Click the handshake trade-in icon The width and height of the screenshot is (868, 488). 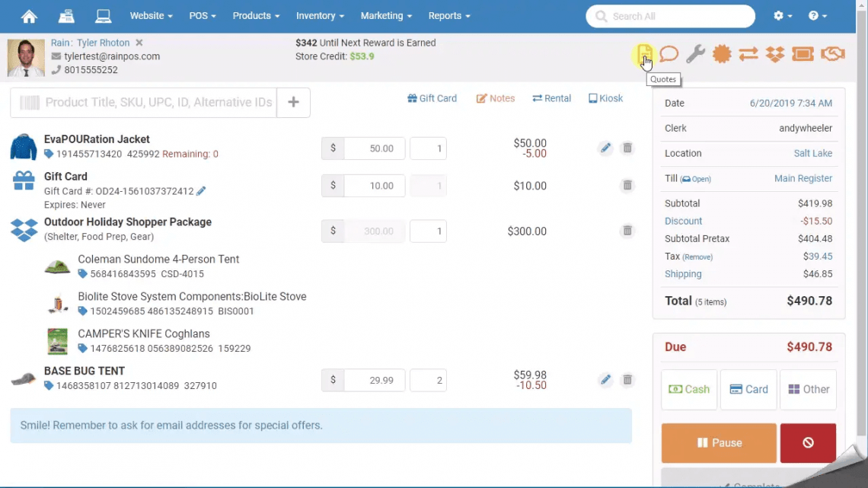[832, 54]
